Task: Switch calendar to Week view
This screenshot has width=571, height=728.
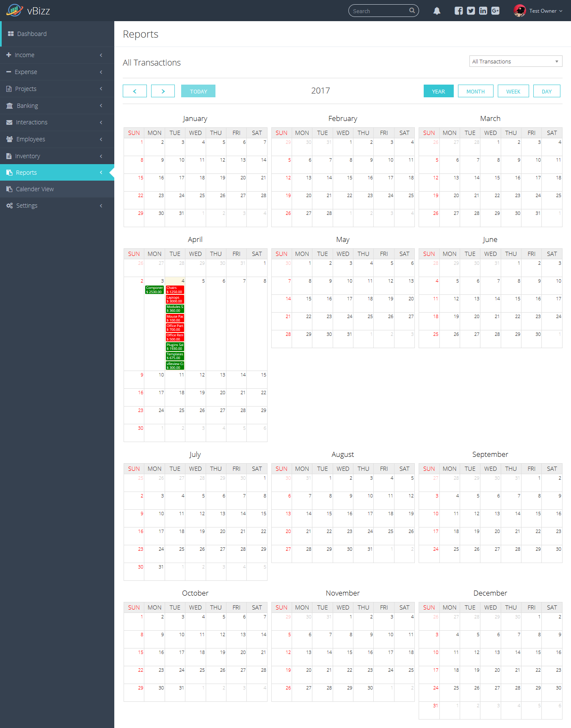Action: pos(513,91)
